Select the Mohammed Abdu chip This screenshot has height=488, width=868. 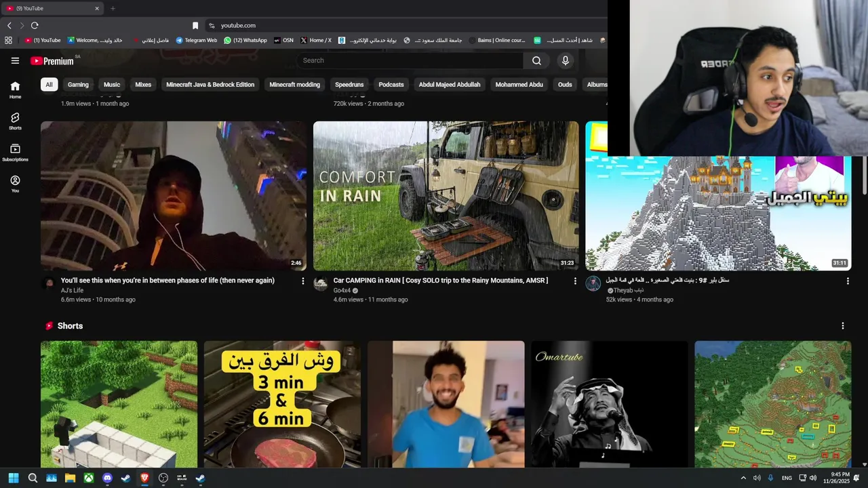coord(519,85)
